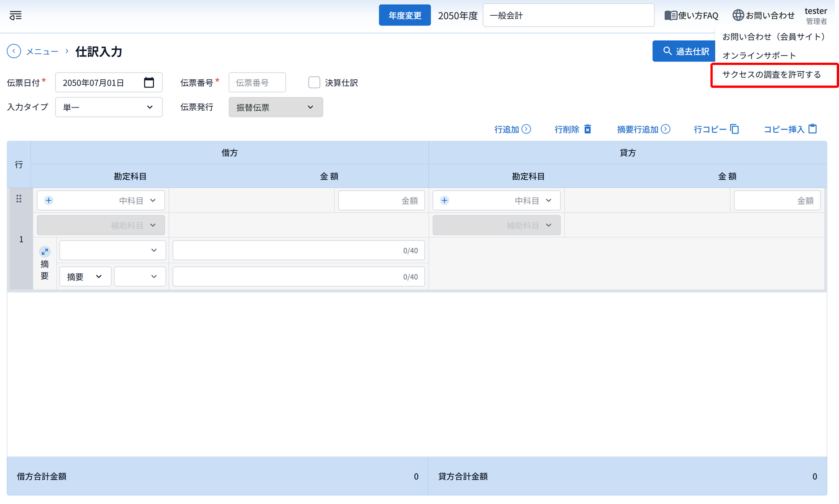The height and width of the screenshot is (504, 839).
Task: Focus the debit 金額 input
Action: coord(382,200)
